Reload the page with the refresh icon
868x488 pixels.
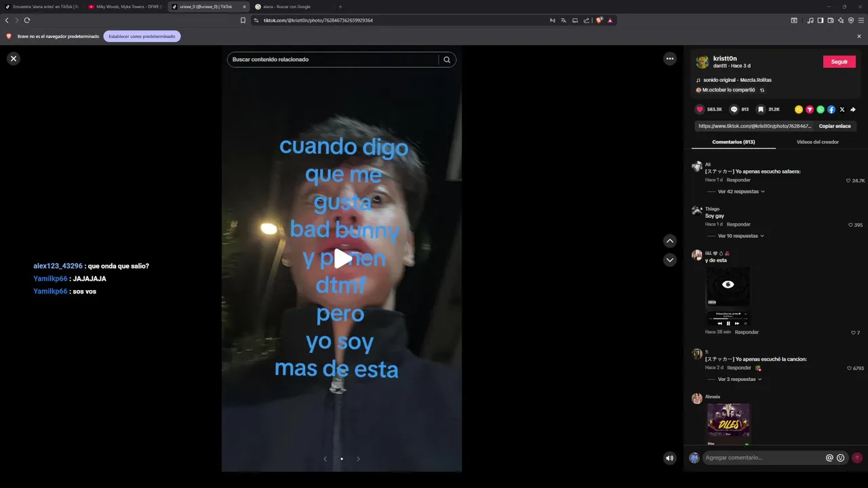[x=27, y=20]
